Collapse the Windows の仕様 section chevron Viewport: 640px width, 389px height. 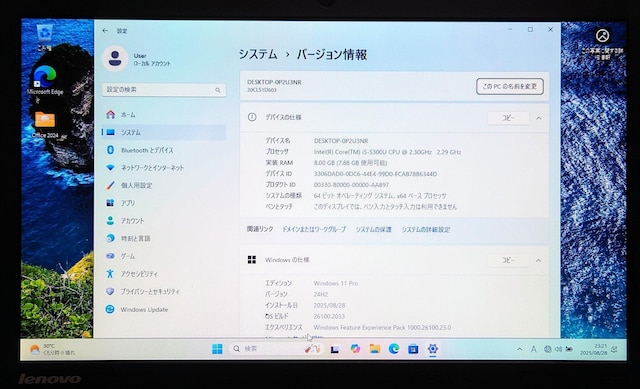click(x=539, y=260)
